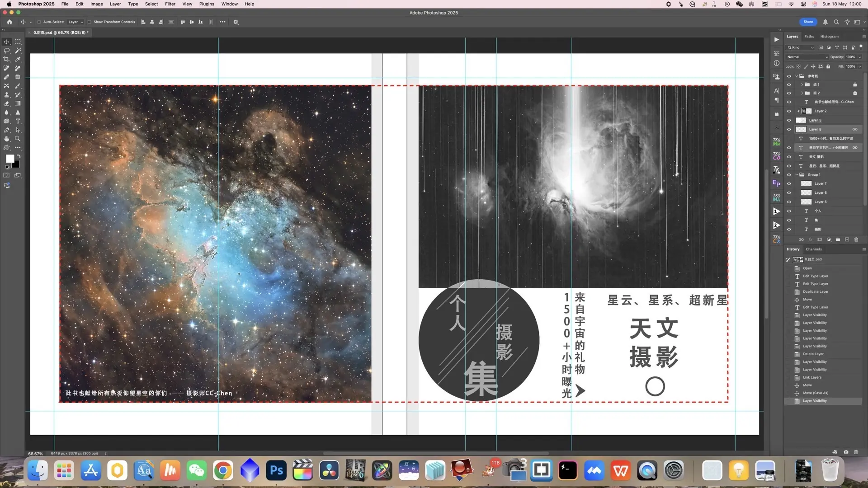This screenshot has height=488, width=868.
Task: Select the Magic Wand tool
Action: (x=18, y=51)
